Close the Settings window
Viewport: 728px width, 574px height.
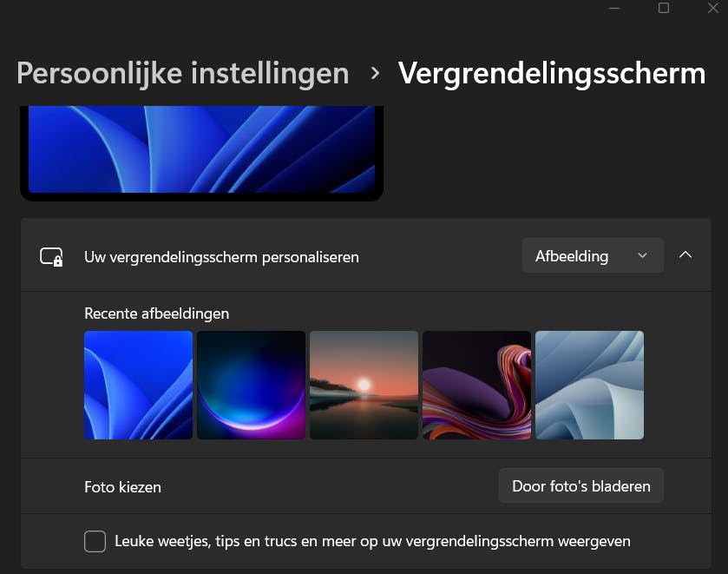pyautogui.click(x=713, y=8)
